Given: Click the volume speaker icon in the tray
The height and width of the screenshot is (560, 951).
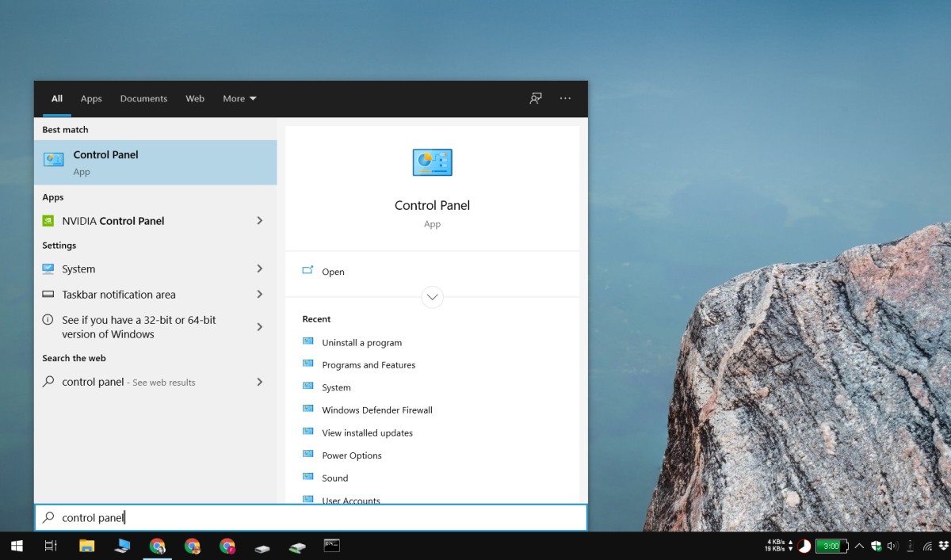Looking at the screenshot, I should tap(892, 546).
